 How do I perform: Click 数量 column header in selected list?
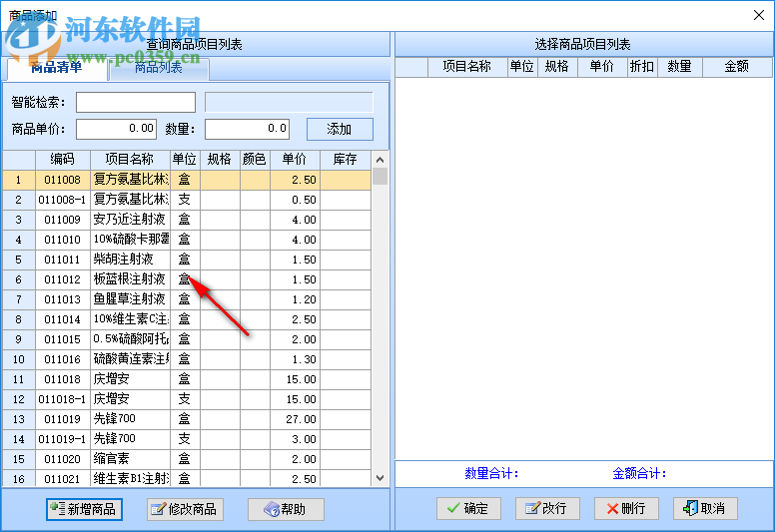pyautogui.click(x=679, y=67)
